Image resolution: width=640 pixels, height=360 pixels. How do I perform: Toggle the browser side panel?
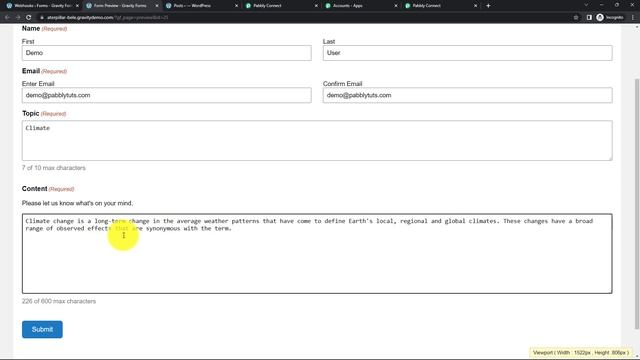(x=589, y=18)
